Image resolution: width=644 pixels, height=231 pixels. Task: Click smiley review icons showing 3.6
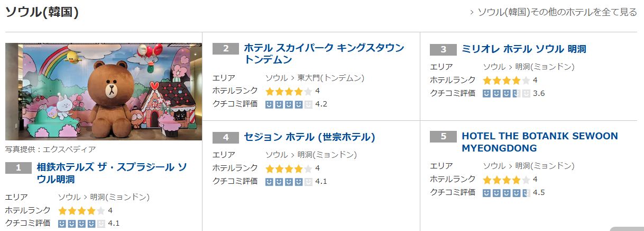click(506, 93)
